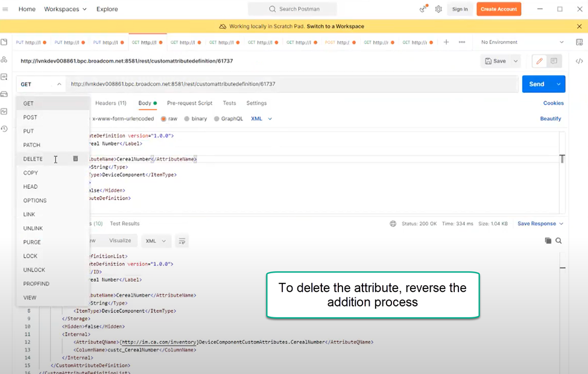Open the Save options arrow
This screenshot has width=588, height=374.
tap(516, 61)
